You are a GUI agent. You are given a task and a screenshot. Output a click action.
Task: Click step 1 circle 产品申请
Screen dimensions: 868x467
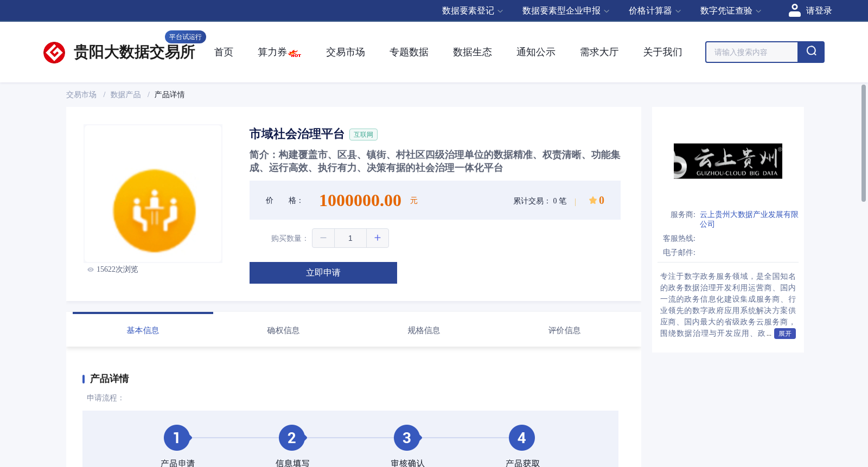pyautogui.click(x=177, y=438)
